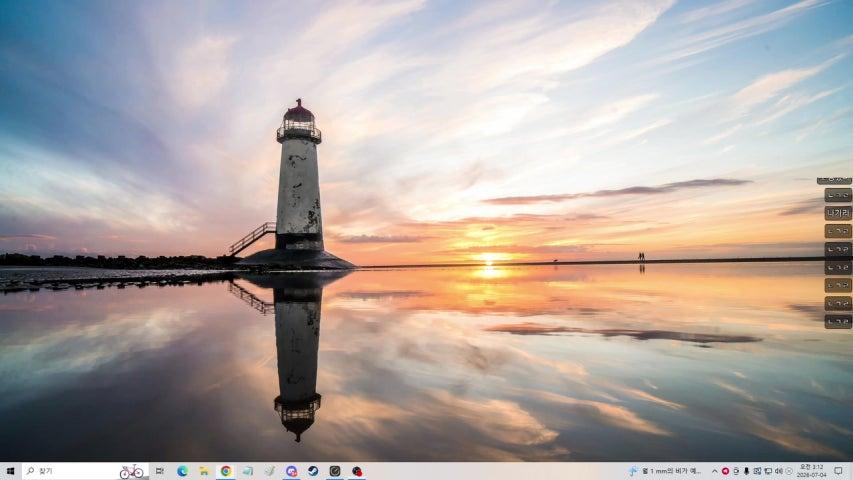
Task: Click the red circular tray icon
Action: (x=725, y=471)
